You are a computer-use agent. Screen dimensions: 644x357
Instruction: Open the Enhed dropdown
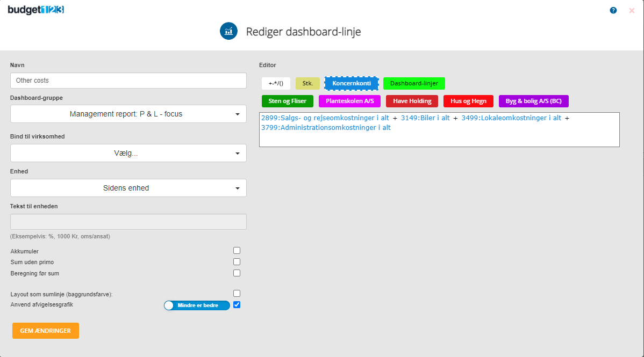coord(128,188)
